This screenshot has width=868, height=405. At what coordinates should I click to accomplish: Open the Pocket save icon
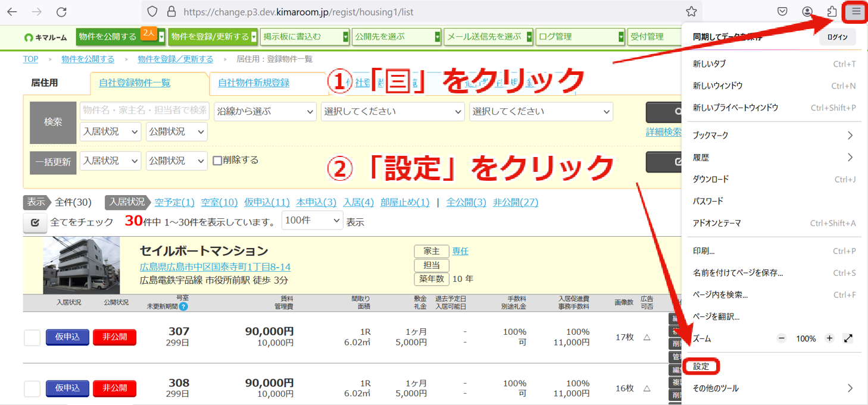coord(783,12)
